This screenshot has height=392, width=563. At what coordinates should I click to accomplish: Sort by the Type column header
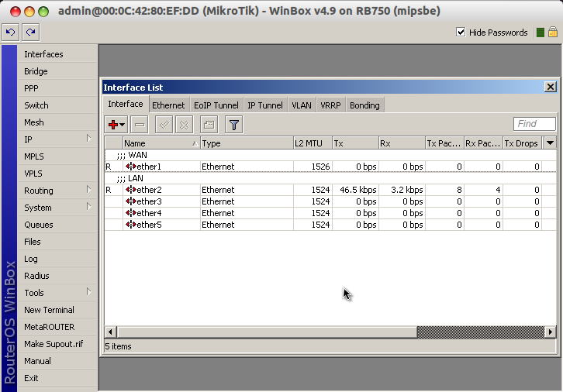coord(247,143)
